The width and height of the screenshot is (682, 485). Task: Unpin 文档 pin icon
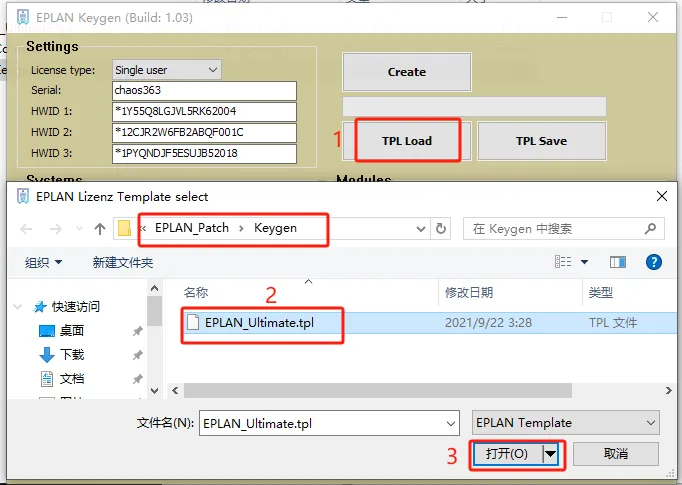(137, 379)
